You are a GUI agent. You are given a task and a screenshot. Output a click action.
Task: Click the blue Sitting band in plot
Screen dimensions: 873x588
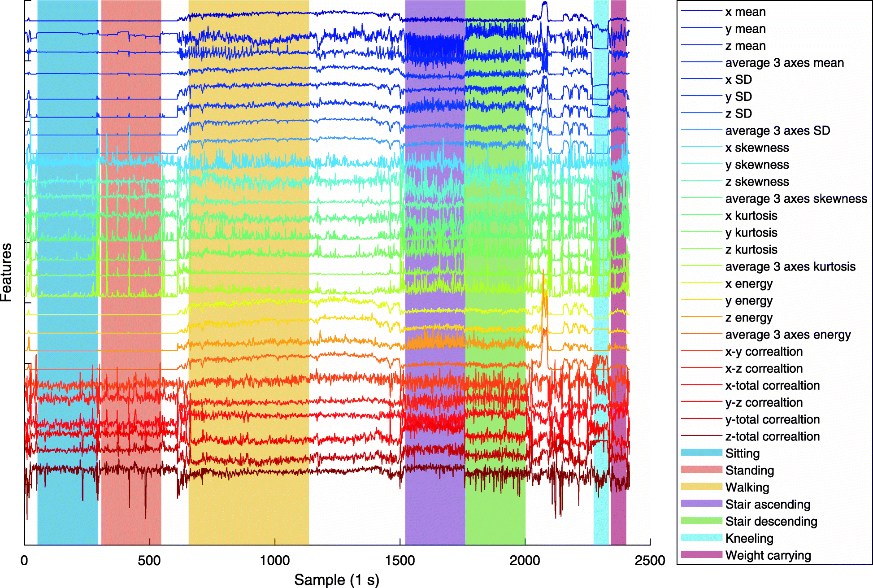[67, 273]
